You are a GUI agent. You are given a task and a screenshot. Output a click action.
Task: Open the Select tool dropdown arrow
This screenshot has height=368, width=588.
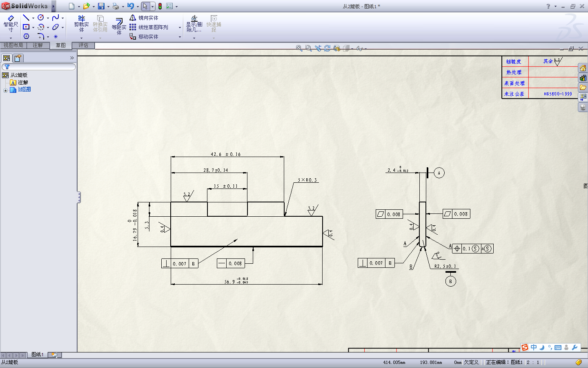point(152,7)
